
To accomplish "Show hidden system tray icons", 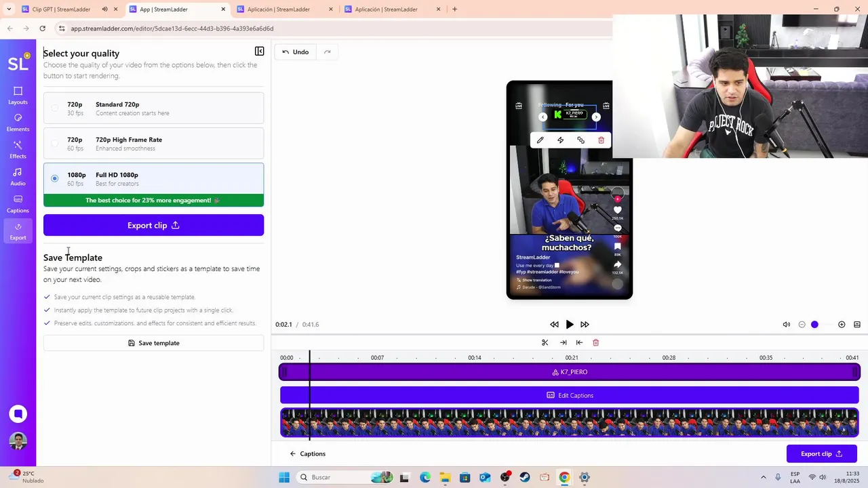I will (x=763, y=478).
